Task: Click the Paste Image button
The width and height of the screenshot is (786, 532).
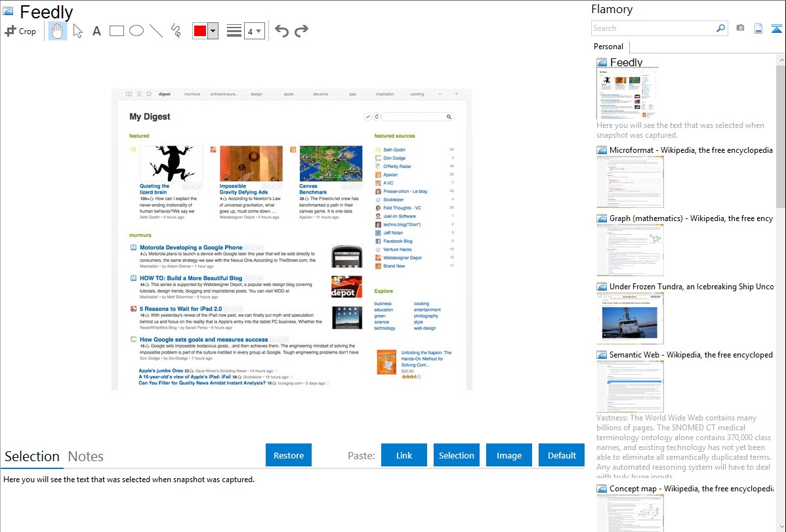Action: (x=508, y=455)
